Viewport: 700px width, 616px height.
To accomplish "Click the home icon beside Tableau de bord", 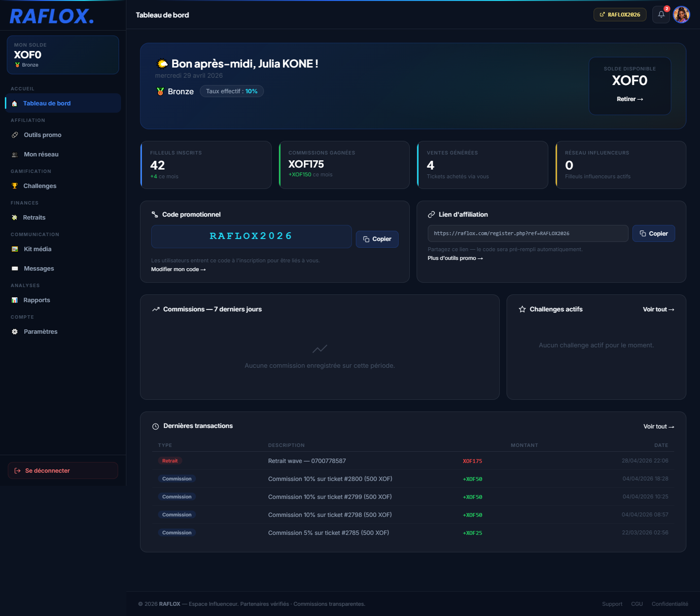I will 15,103.
